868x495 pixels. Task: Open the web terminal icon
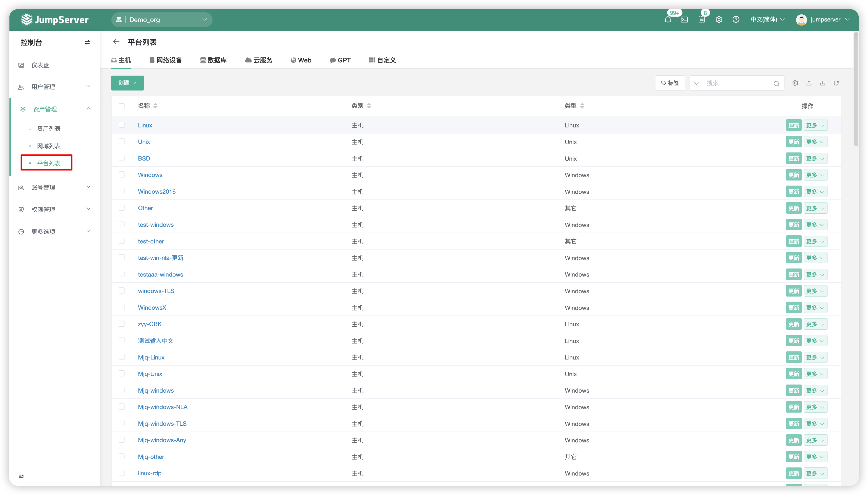click(x=684, y=20)
